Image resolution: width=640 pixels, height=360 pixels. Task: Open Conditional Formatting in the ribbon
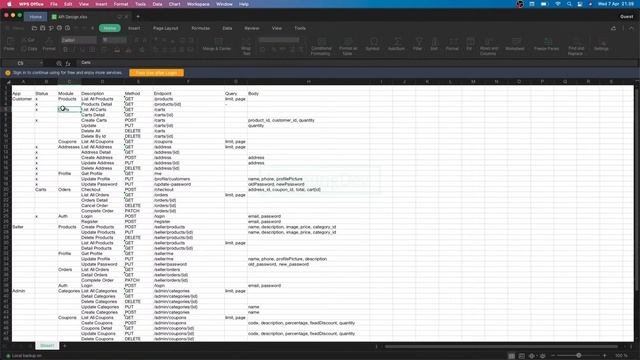point(321,46)
